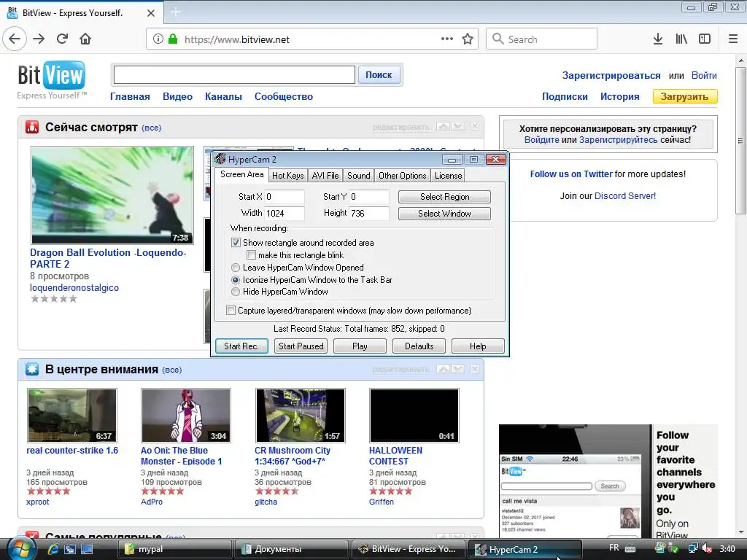Move the Сейчас смотрят section up
747x560 pixels.
coord(444,126)
